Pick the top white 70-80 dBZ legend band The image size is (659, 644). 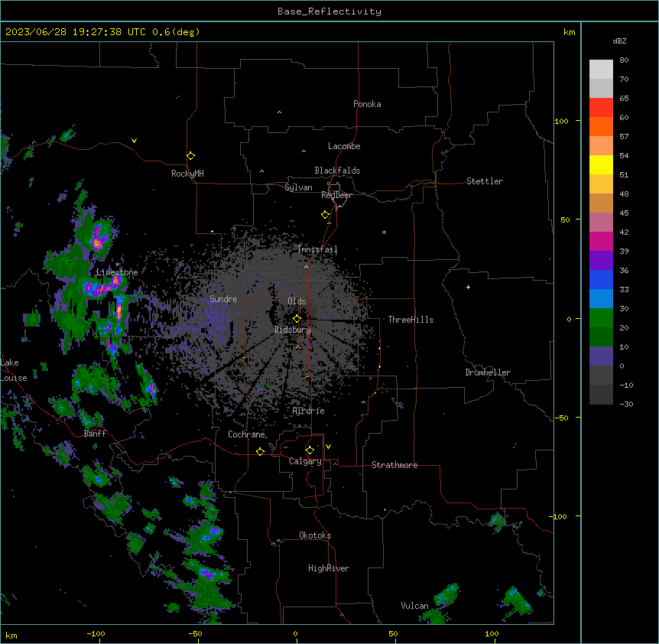[601, 70]
